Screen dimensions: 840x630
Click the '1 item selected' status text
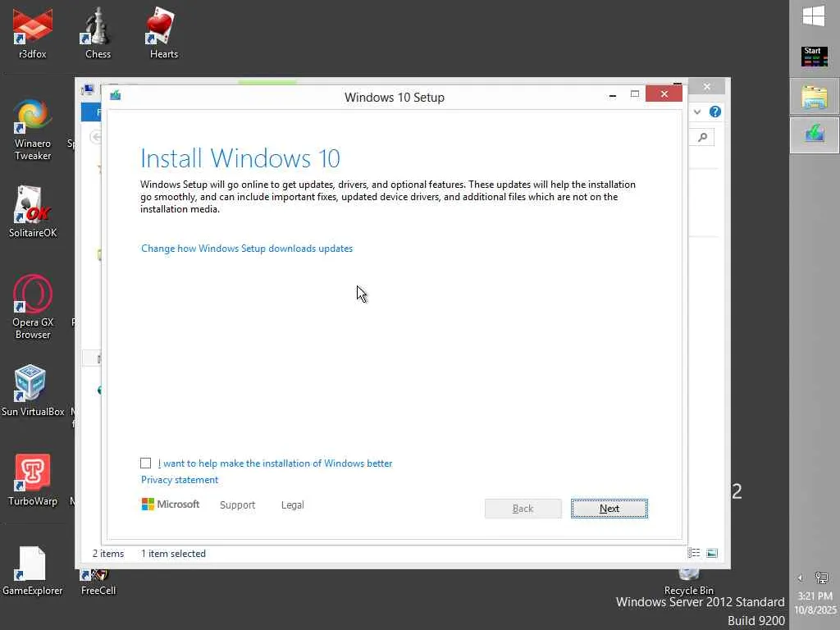174,554
